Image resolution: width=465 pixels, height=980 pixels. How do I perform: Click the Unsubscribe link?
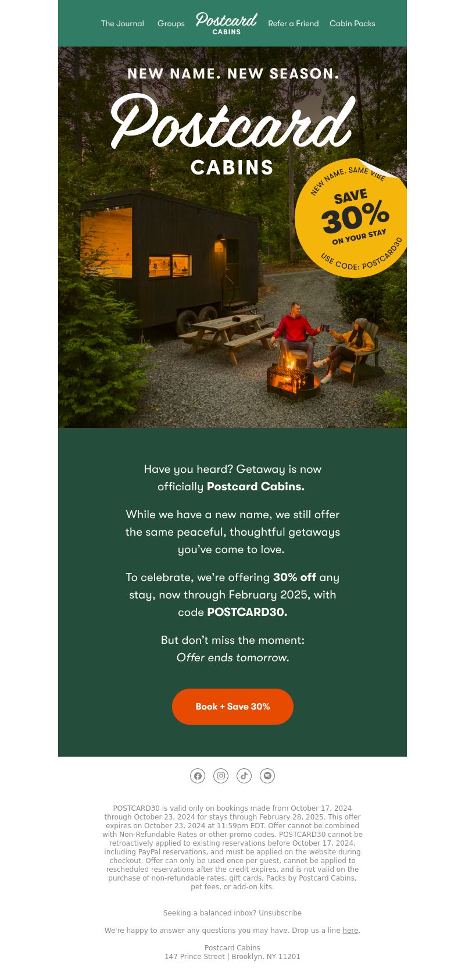click(280, 913)
